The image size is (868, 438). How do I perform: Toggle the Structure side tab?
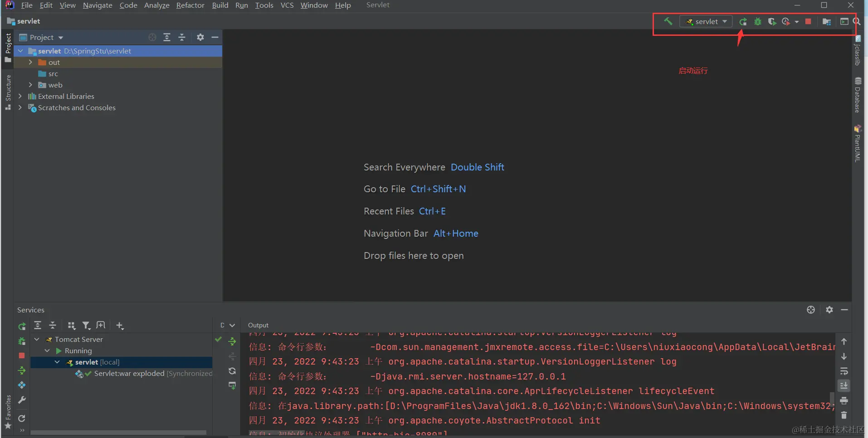pos(8,93)
